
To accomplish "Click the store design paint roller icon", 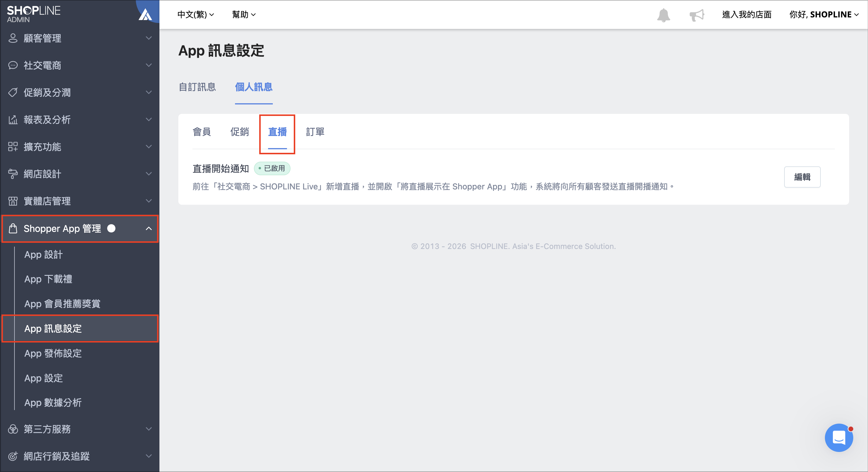I will coord(13,174).
